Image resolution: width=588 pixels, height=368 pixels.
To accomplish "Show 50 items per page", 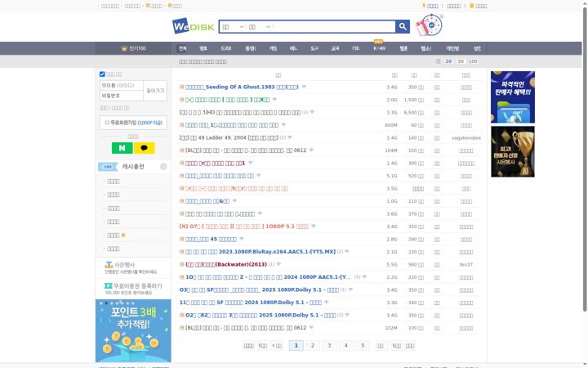I will [x=461, y=61].
